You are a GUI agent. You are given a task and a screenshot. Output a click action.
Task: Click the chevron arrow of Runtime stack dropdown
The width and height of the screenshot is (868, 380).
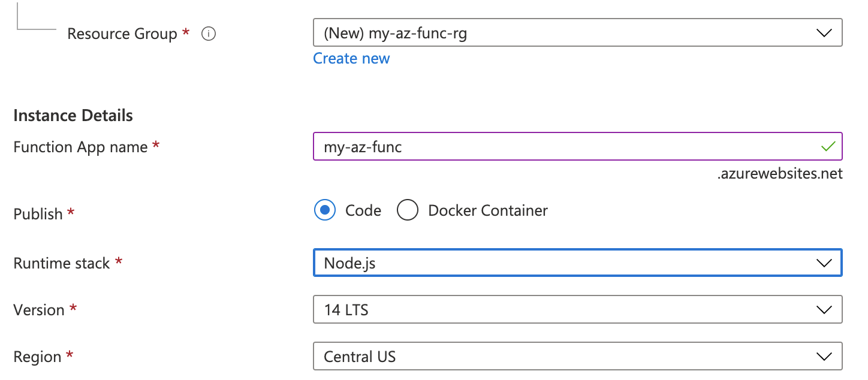point(824,263)
